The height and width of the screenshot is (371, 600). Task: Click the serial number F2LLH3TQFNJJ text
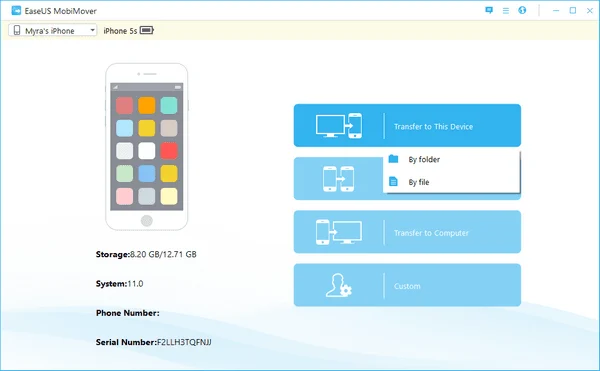click(184, 342)
